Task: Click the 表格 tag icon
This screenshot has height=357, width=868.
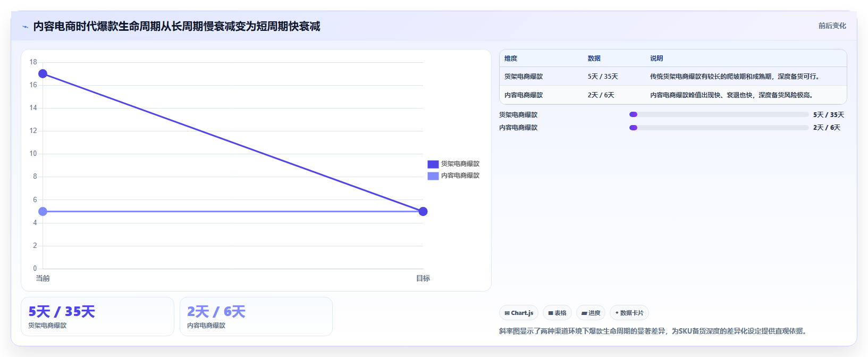Action: [551, 313]
